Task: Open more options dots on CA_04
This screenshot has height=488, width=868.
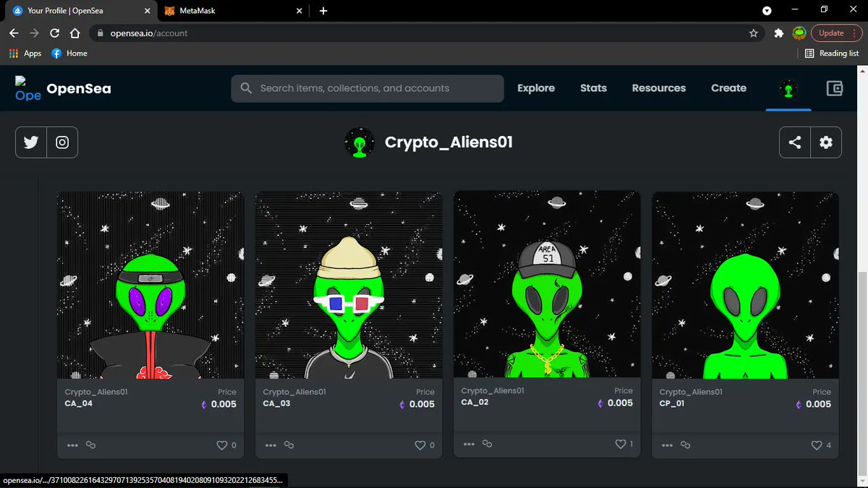Action: 72,445
